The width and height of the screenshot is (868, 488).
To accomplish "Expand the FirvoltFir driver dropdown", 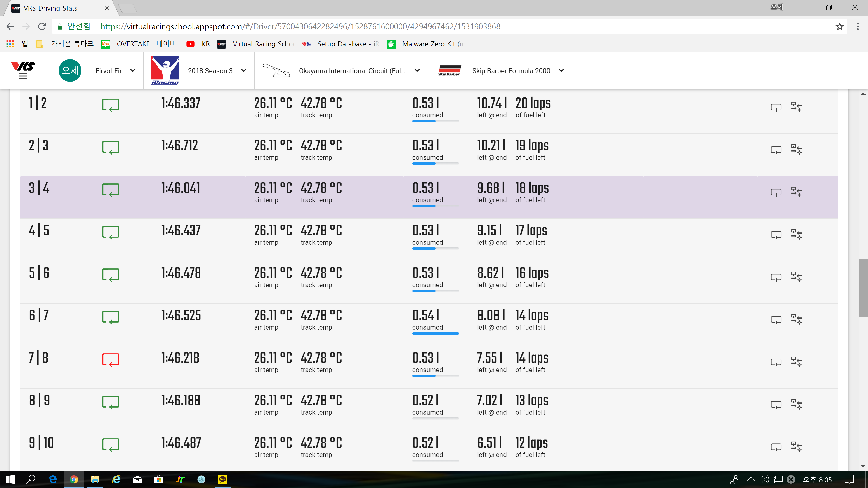I will pos(132,71).
